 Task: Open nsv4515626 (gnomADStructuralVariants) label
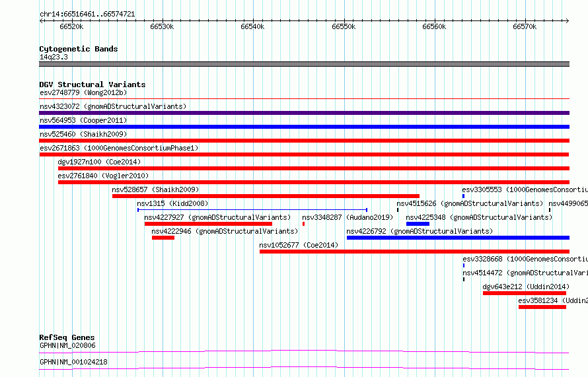click(470, 203)
